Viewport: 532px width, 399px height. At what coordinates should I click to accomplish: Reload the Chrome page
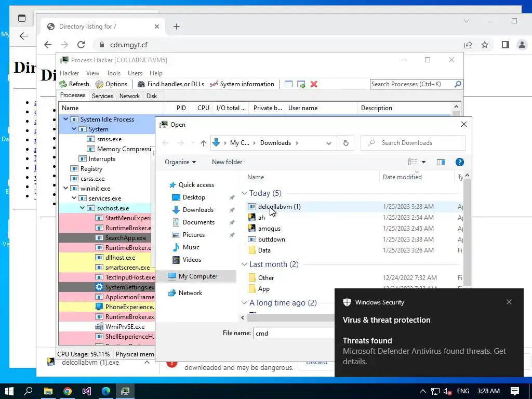pos(81,45)
